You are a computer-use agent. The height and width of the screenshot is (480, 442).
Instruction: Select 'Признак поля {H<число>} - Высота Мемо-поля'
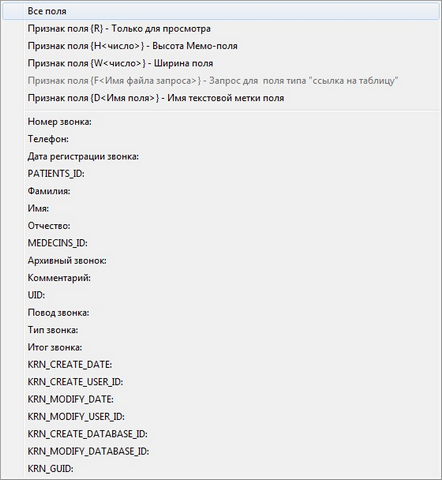[x=221, y=46]
